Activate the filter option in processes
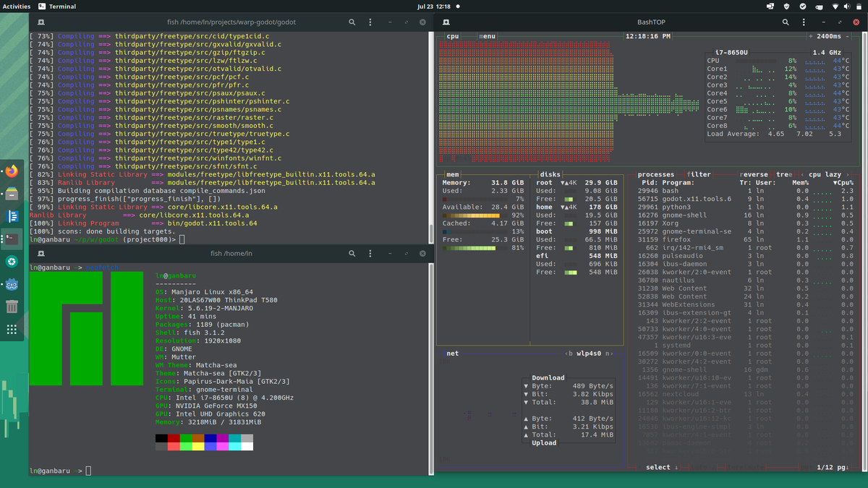Screen dimensions: 868x488 698,174
